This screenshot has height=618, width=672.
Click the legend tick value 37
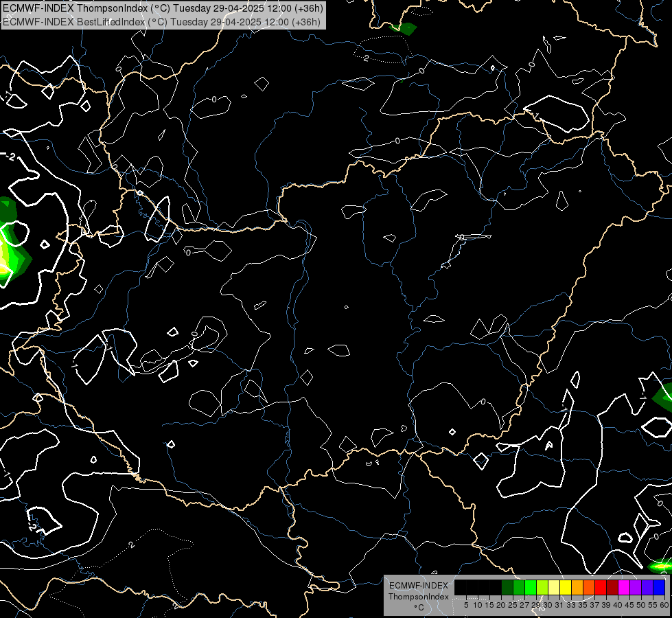pyautogui.click(x=594, y=605)
